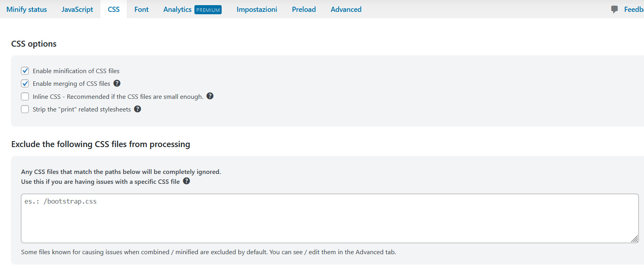Select the CSS tab
644x270 pixels.
pos(113,9)
